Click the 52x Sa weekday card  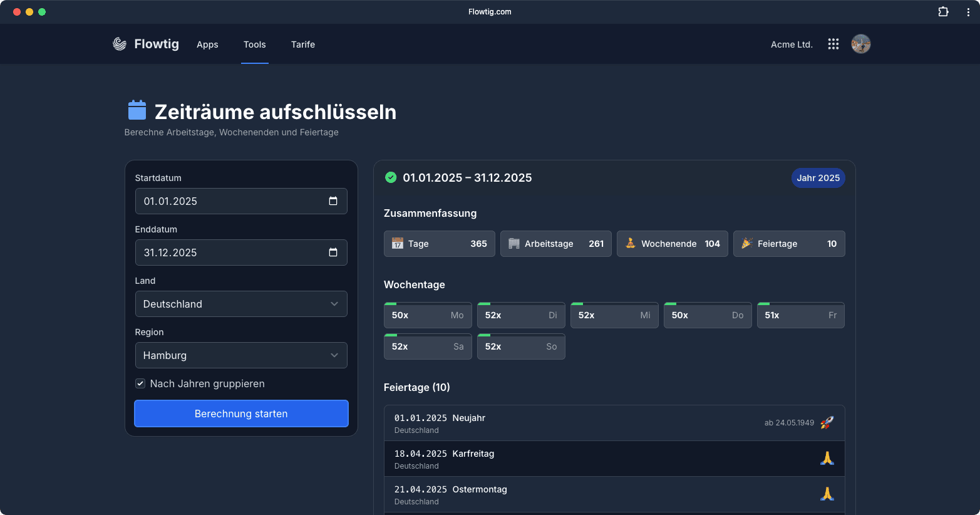click(428, 346)
